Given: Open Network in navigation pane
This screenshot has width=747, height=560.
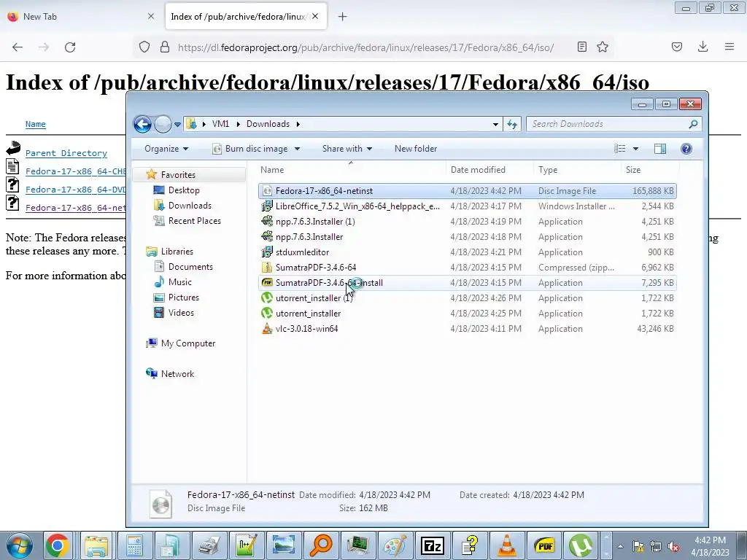Looking at the screenshot, I should [x=177, y=374].
